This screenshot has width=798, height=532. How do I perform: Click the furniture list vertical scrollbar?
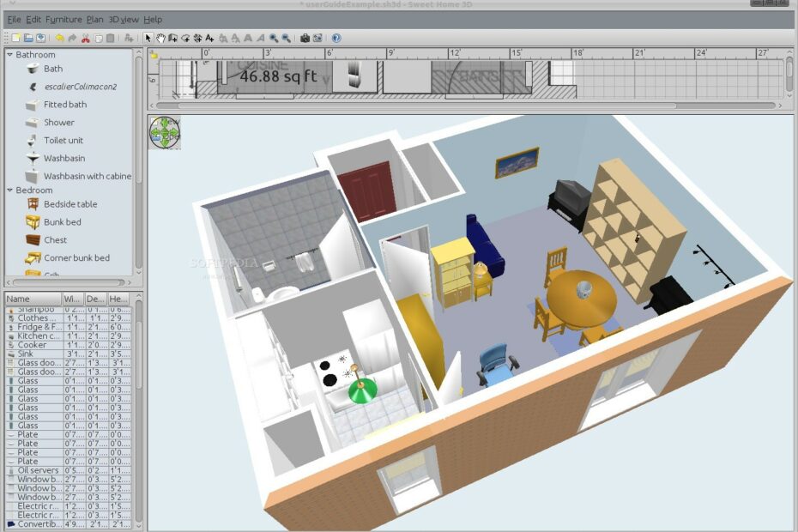coord(139,413)
